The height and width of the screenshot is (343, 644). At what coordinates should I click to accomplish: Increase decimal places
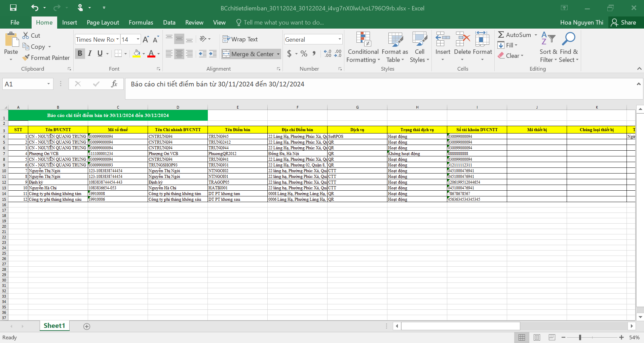(x=328, y=53)
